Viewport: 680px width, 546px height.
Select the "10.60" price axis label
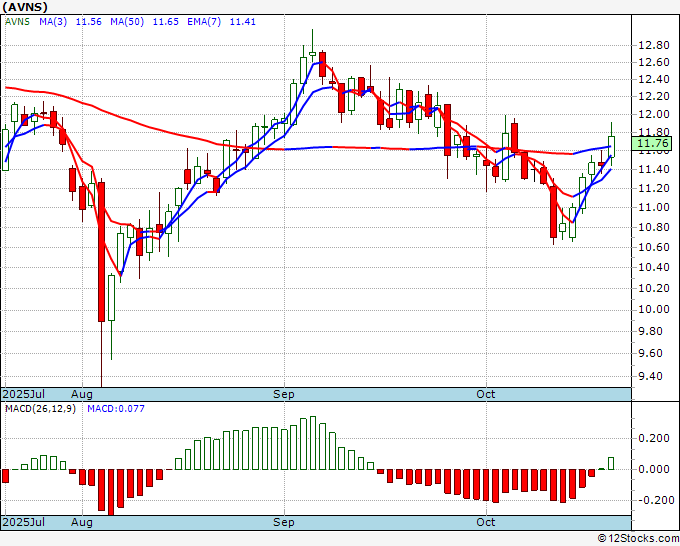[654, 247]
